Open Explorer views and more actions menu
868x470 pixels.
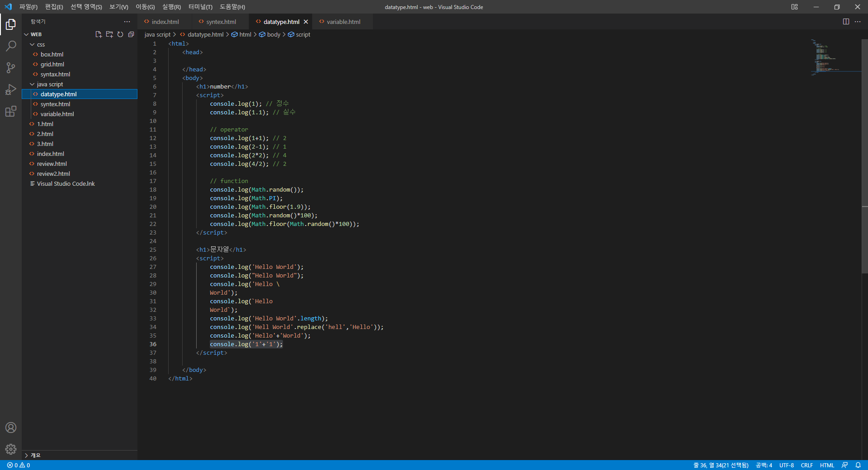pyautogui.click(x=127, y=22)
